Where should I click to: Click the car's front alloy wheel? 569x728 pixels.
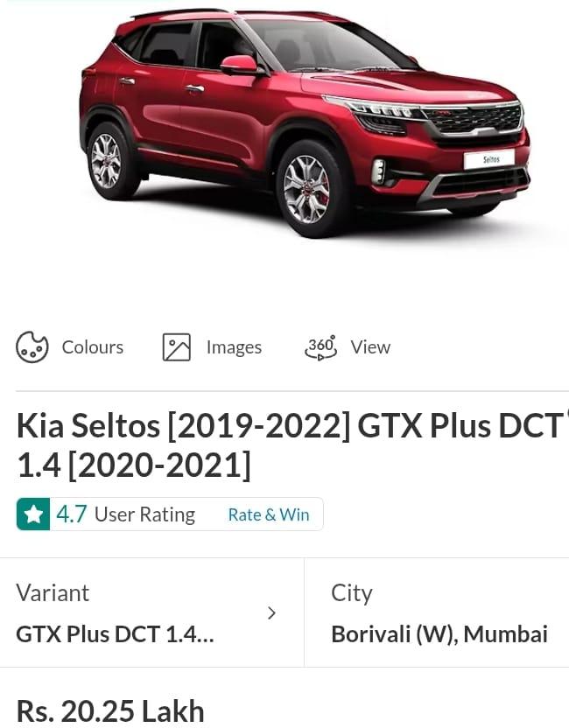[x=307, y=187]
